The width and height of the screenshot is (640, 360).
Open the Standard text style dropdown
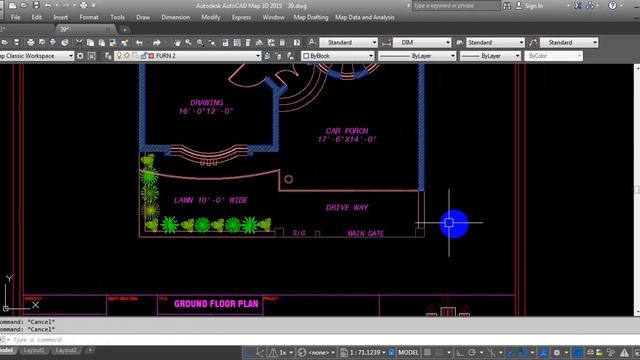pos(374,42)
